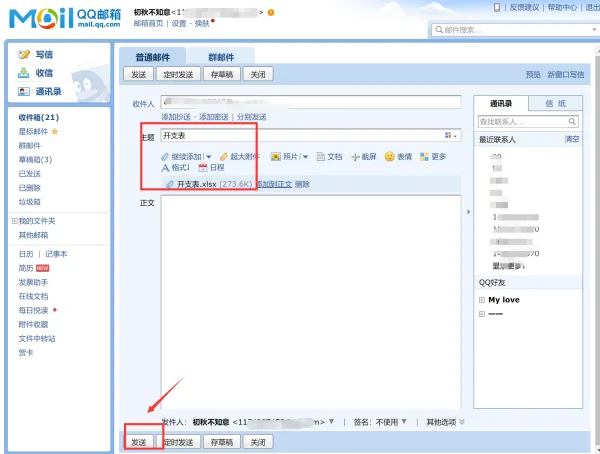Delete attachment 开支表.xlsx via 删除

pos(302,184)
